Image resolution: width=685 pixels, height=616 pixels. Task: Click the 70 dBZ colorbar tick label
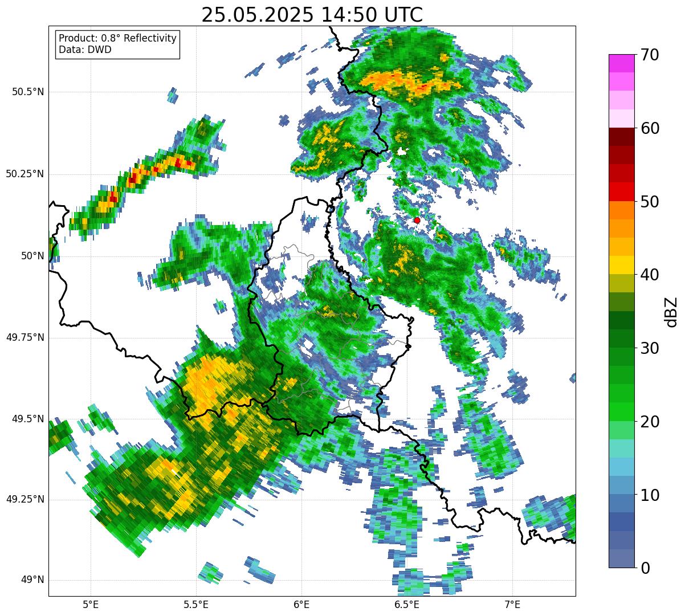coord(650,55)
